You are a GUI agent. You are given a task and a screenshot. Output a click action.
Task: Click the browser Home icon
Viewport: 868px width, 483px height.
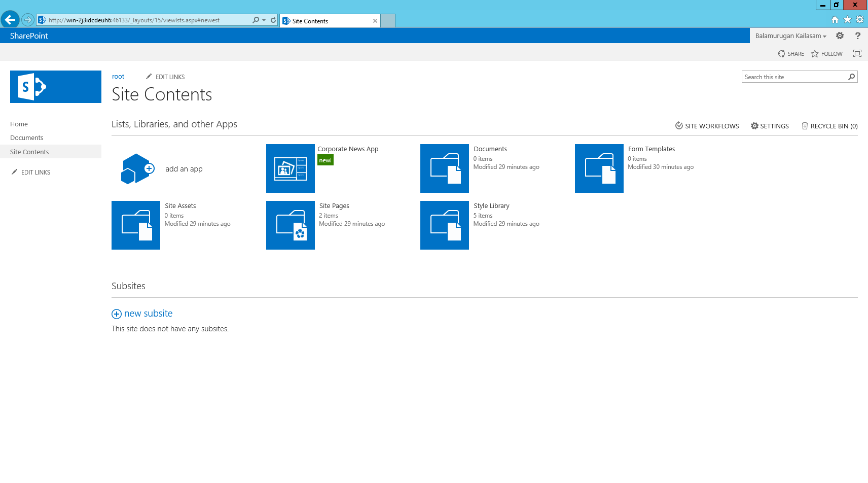[x=835, y=20]
